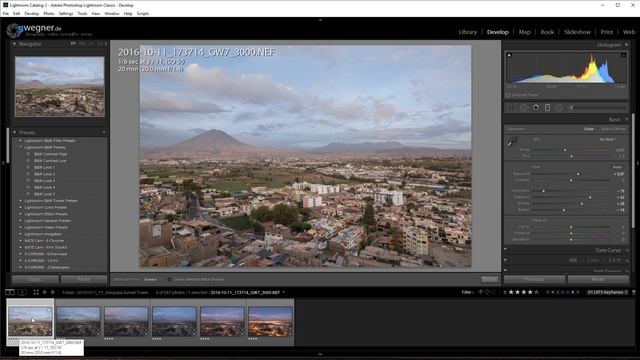Select the White Balance eyedropper tool
The height and width of the screenshot is (360, 640).
pyautogui.click(x=512, y=142)
